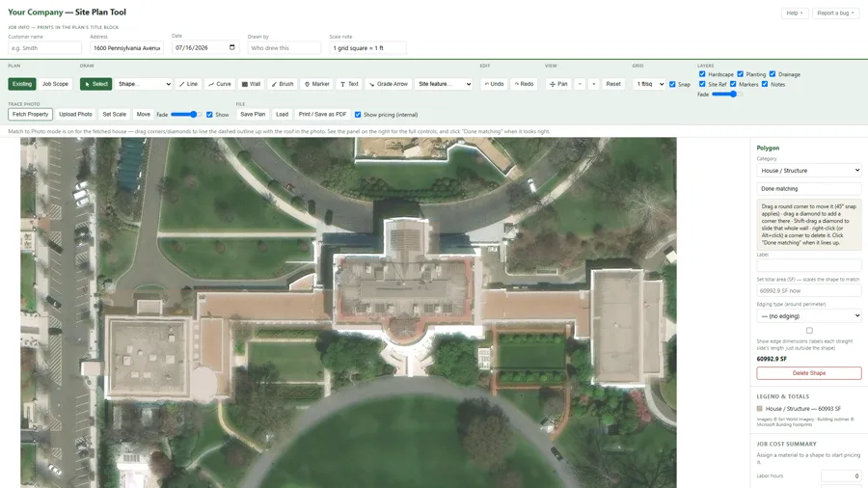
Task: Reset the view with Reset button
Action: point(613,84)
